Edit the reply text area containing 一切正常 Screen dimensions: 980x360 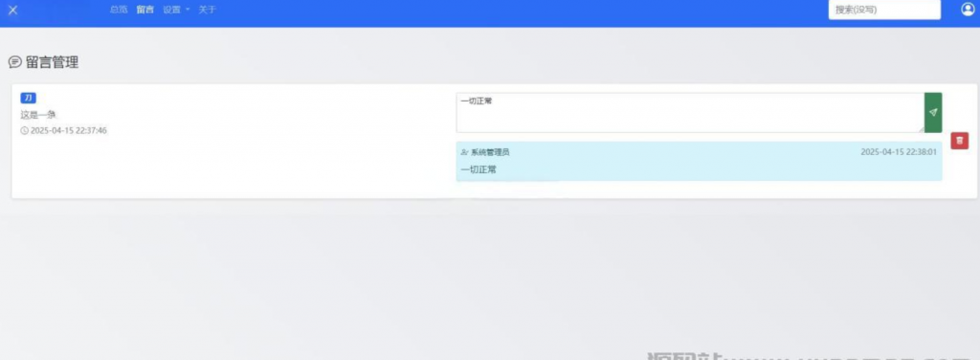click(690, 113)
